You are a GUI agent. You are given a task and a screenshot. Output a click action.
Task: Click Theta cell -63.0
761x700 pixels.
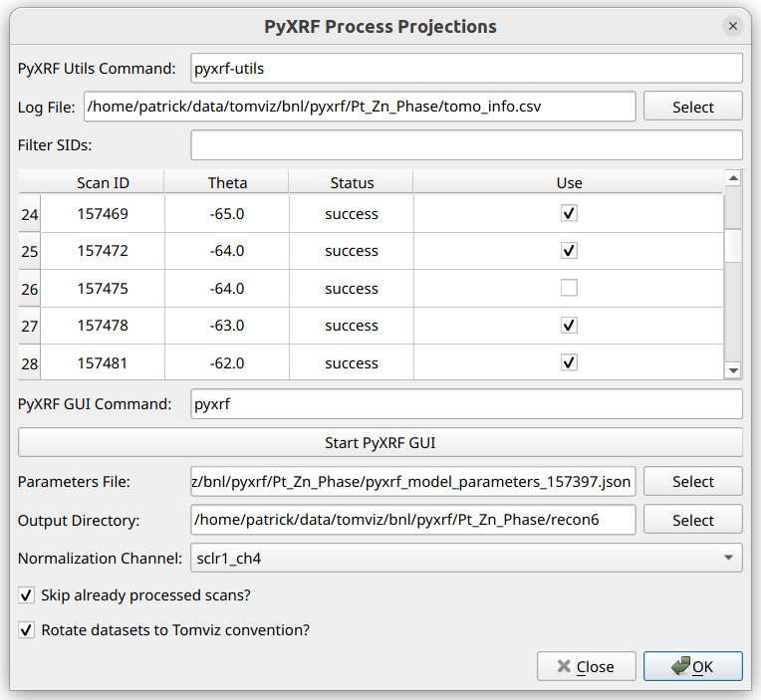click(x=227, y=326)
